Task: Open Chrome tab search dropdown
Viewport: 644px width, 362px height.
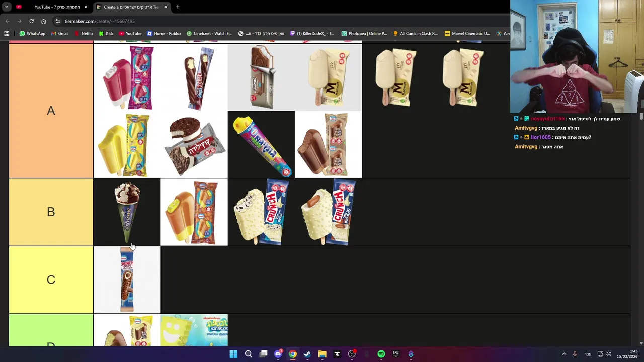Action: 7,7
